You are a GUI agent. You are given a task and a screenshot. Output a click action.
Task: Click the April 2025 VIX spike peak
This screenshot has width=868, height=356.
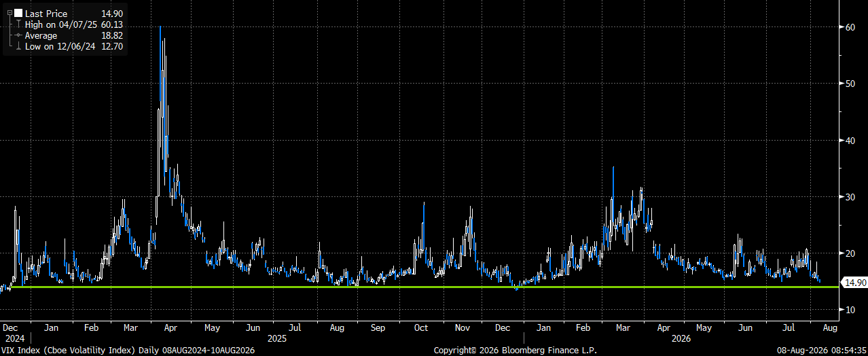(x=160, y=27)
